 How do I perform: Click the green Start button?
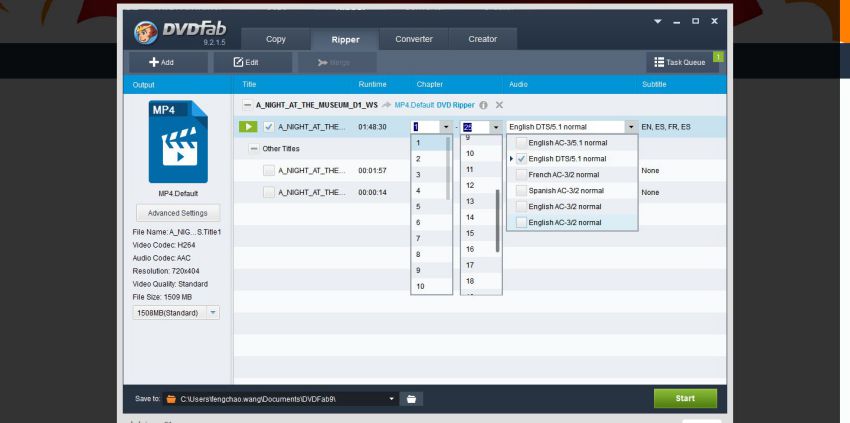click(x=685, y=399)
